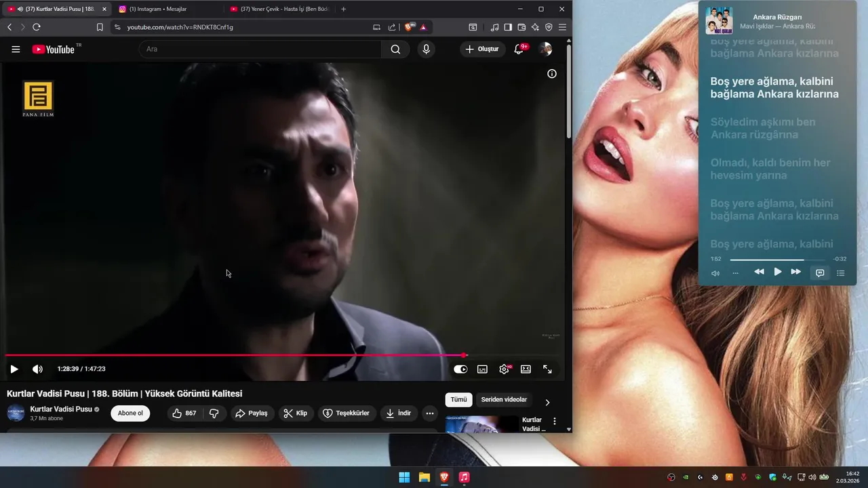
Task: Play the Kurtlar Vadisi Pusu video
Action: click(x=14, y=369)
